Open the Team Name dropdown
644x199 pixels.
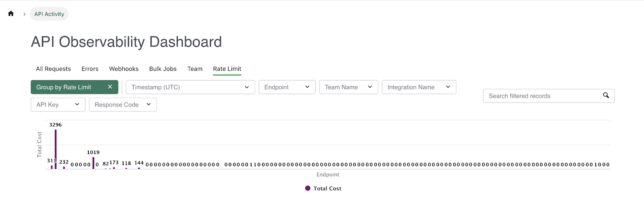click(x=348, y=87)
